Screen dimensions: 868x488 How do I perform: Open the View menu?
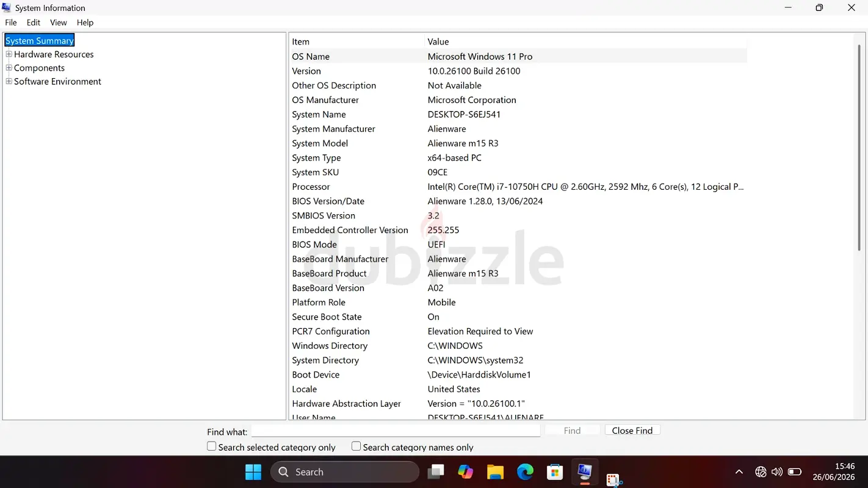click(59, 23)
